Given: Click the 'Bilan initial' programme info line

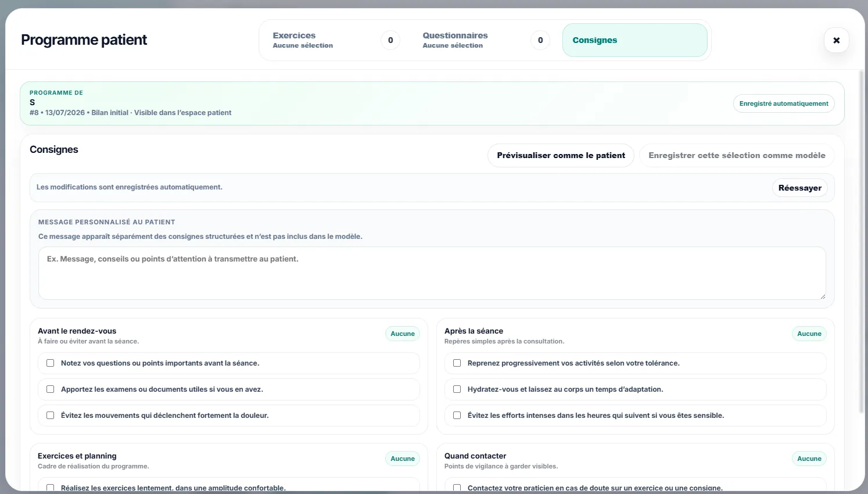Looking at the screenshot, I should (131, 113).
